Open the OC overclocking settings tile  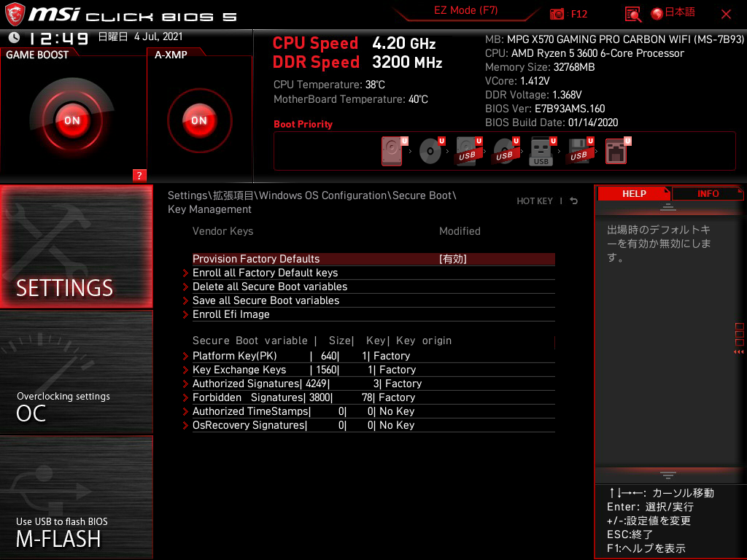coord(76,373)
